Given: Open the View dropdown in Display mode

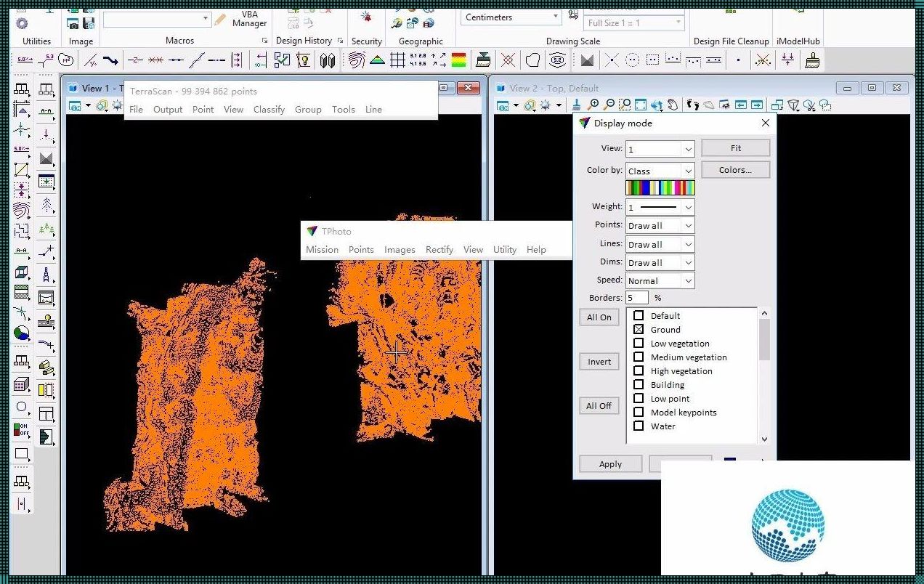Looking at the screenshot, I should click(x=660, y=149).
